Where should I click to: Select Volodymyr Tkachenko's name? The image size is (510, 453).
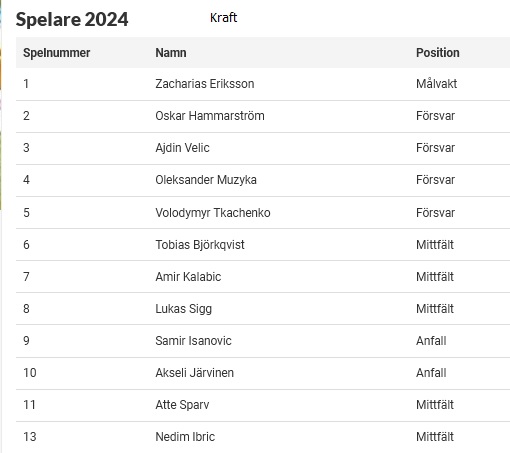click(x=213, y=212)
